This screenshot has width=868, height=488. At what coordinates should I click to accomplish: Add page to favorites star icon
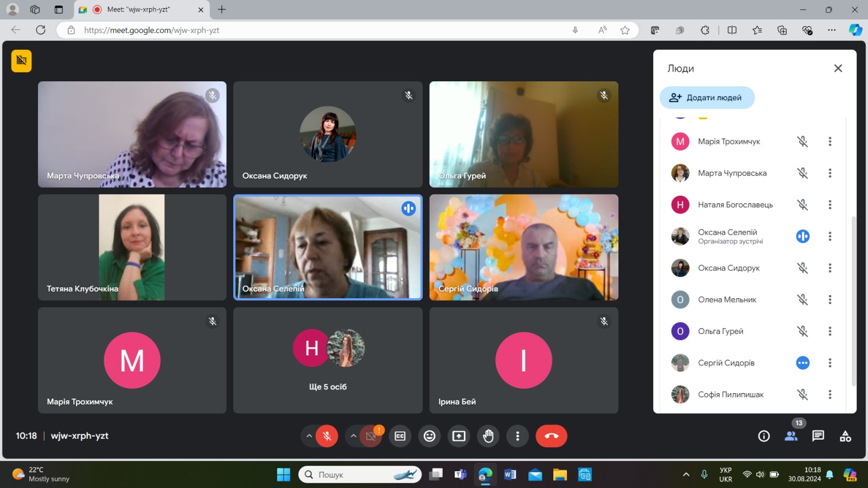point(625,30)
